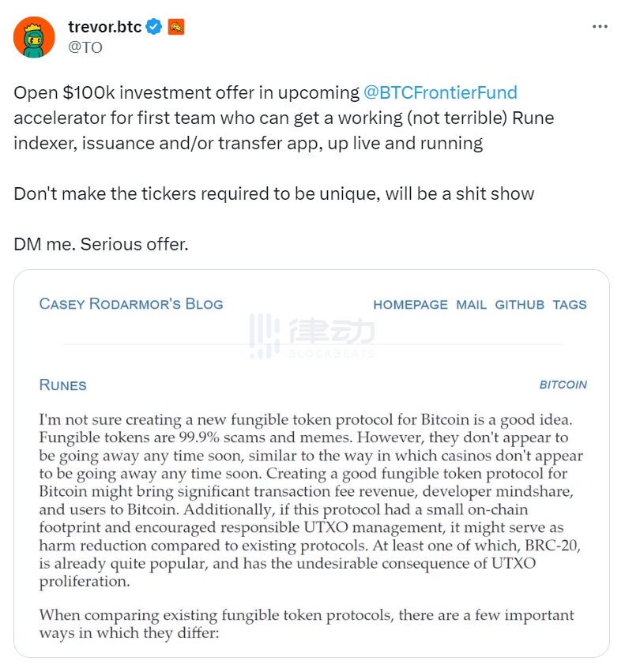Screen dimensions: 625x672
Task: Open the three-dot more options menu
Action: pyautogui.click(x=600, y=27)
